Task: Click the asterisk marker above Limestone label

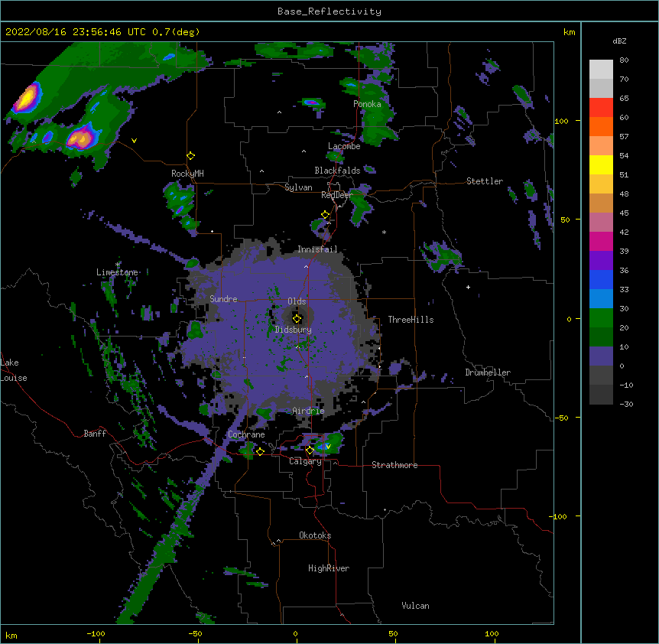Action: point(118,265)
